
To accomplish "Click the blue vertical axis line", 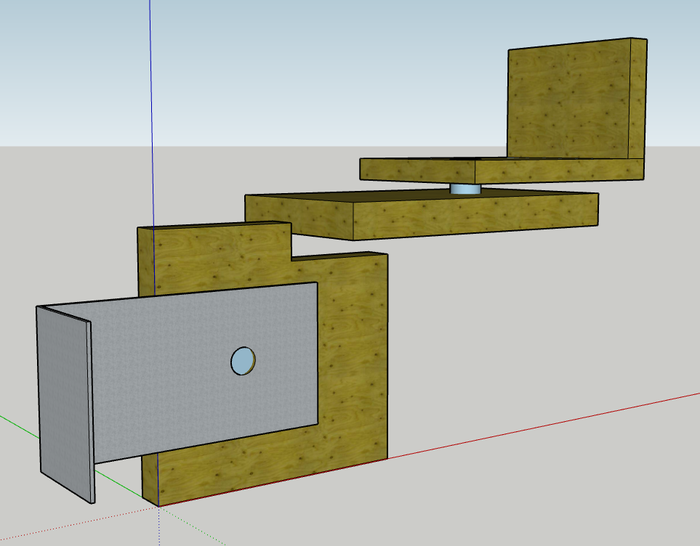I will pyautogui.click(x=151, y=100).
